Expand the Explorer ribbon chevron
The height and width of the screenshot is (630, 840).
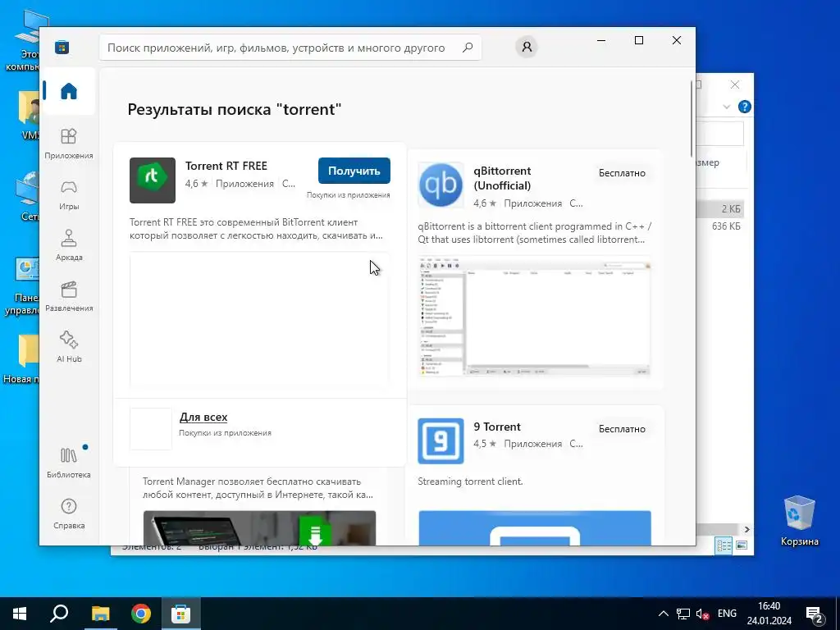pos(727,107)
